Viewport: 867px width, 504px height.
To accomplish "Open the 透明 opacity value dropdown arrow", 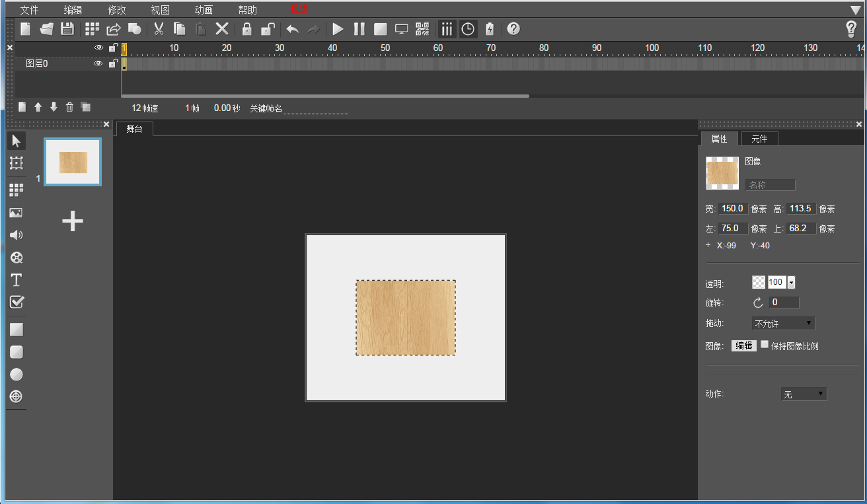I will point(791,283).
